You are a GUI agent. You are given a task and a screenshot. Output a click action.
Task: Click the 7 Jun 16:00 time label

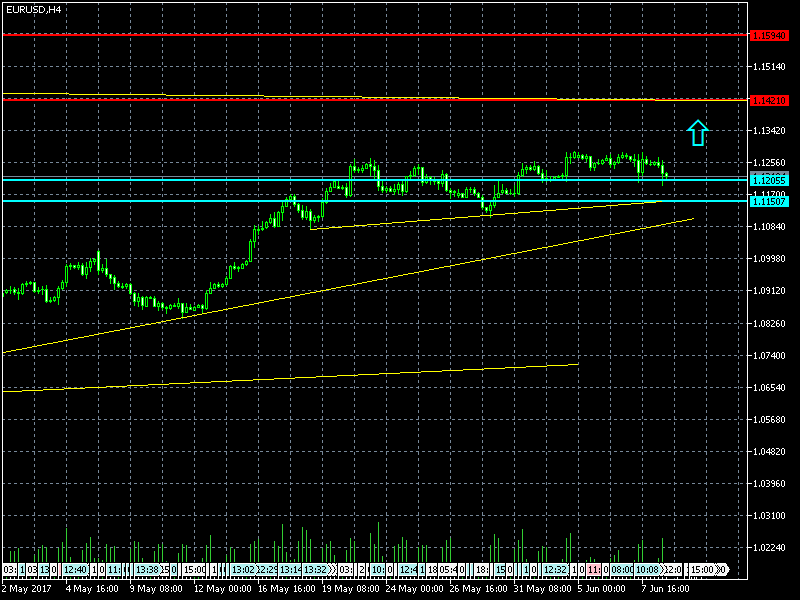click(x=665, y=589)
